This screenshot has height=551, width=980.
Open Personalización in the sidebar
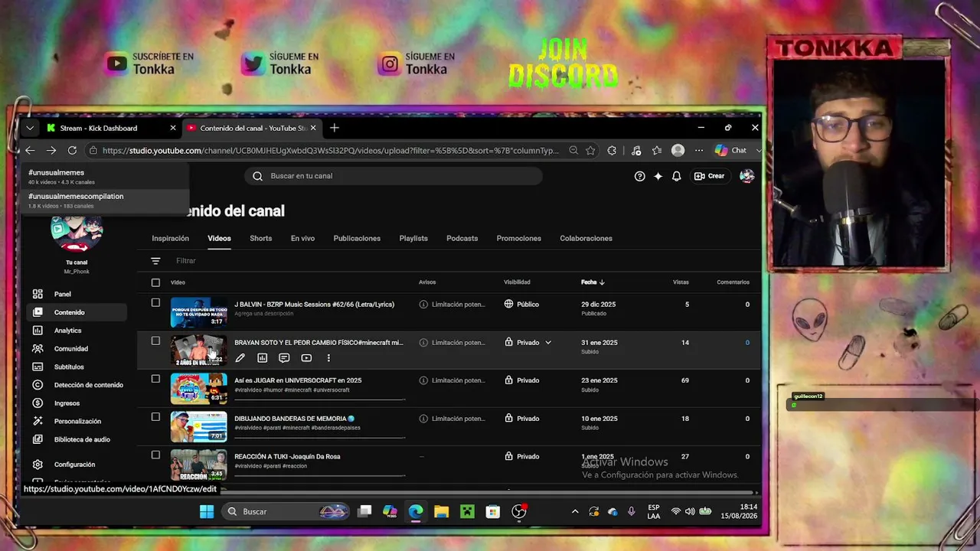click(77, 422)
